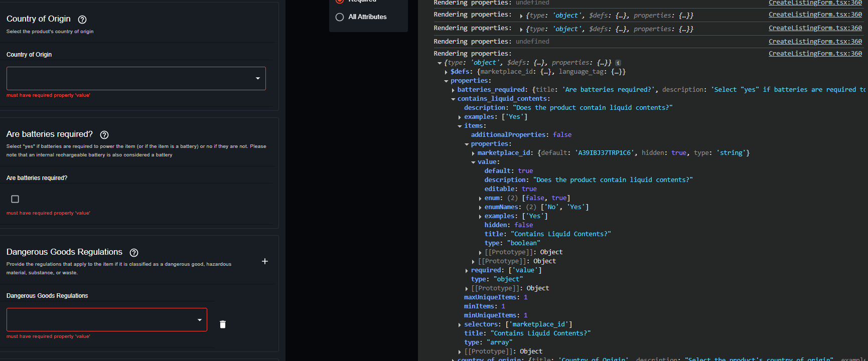Click the type: "boolean" line
The width and height of the screenshot is (868, 361).
click(512, 243)
